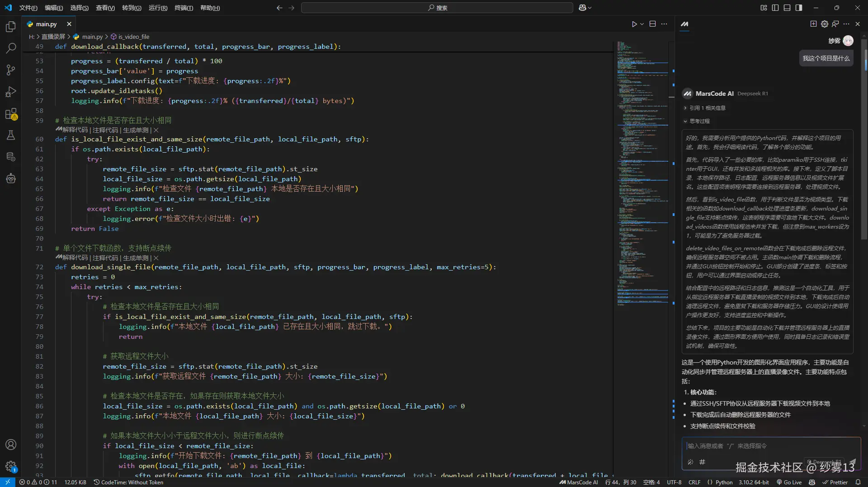
Task: Click the split editor icon
Action: [x=652, y=24]
